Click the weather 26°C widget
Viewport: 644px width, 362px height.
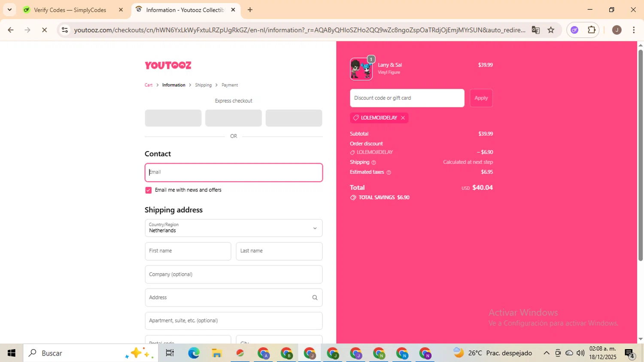point(493,353)
